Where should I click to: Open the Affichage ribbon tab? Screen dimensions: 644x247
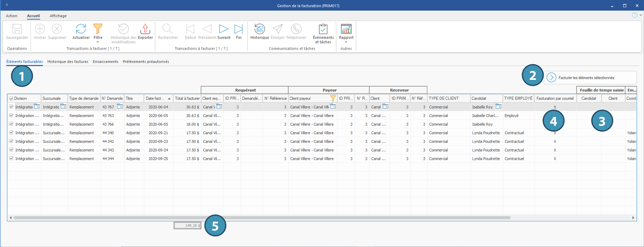coord(58,16)
